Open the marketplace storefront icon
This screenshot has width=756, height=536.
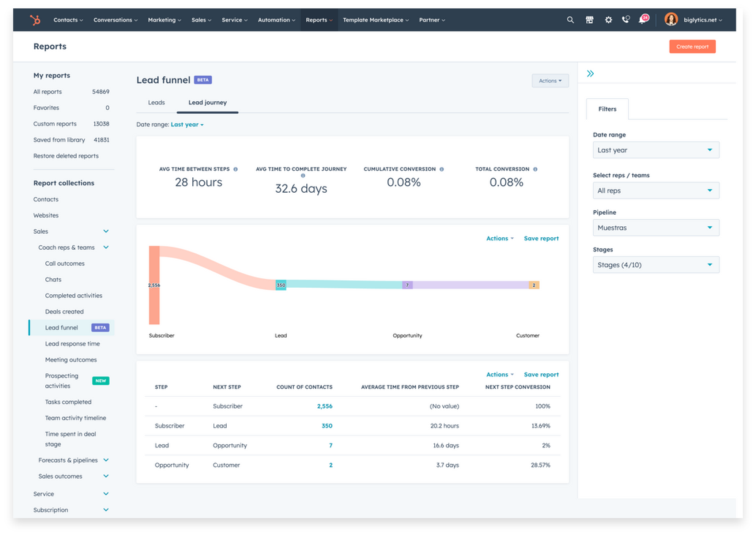click(x=589, y=20)
